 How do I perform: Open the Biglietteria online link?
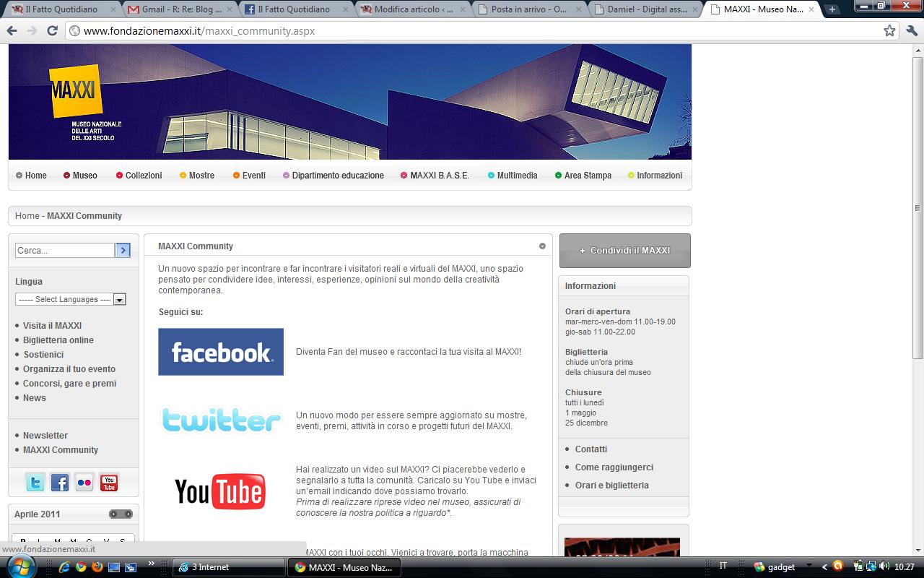pyautogui.click(x=58, y=340)
